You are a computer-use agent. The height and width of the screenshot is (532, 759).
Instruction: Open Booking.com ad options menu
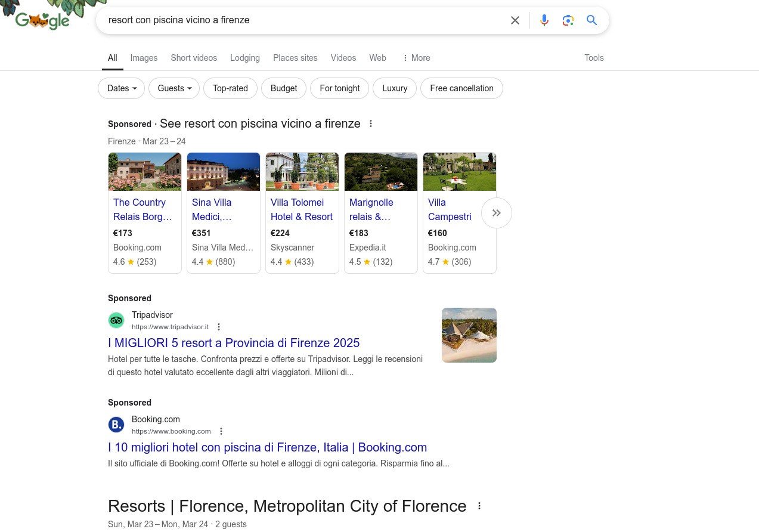[221, 431]
